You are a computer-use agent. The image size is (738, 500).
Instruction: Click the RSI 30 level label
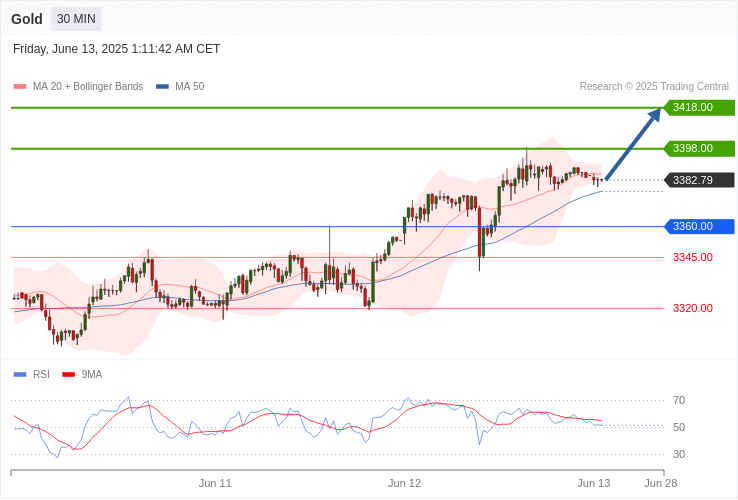pyautogui.click(x=679, y=454)
